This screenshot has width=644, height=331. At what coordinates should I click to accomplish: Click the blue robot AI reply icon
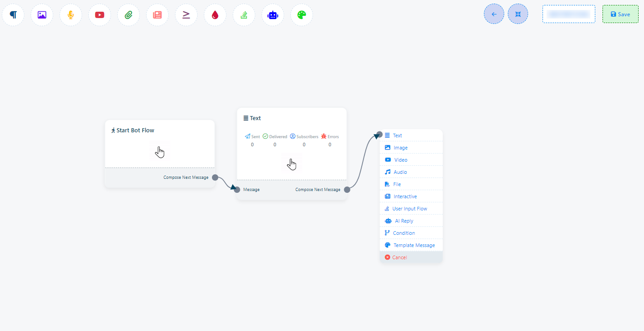point(273,15)
